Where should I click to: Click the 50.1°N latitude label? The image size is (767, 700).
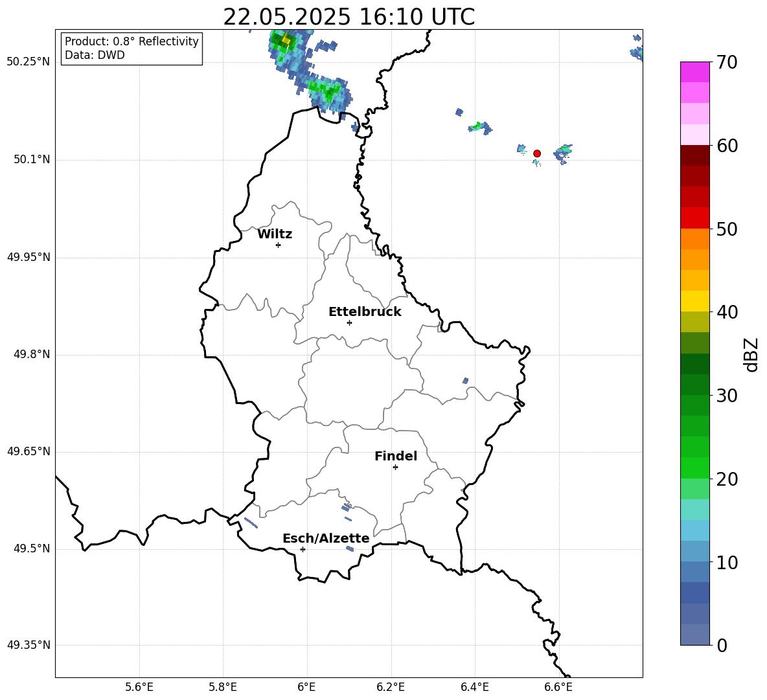[x=32, y=160]
